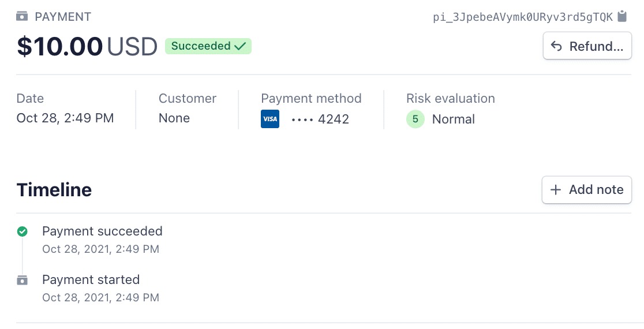Viewport: 644px width, 329px height.
Task: Click the card ending 4242
Action: point(320,119)
